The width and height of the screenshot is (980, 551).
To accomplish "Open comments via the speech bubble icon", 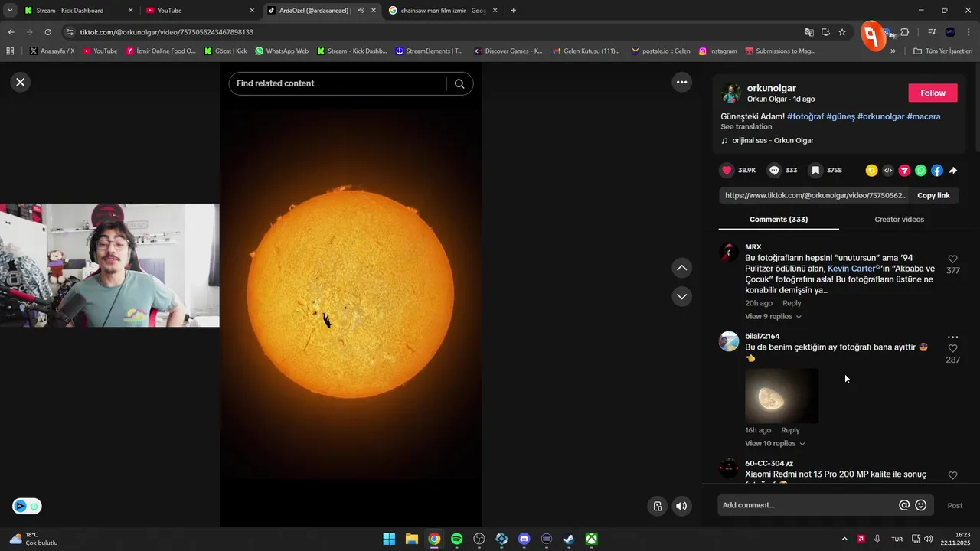I will 774,170.
